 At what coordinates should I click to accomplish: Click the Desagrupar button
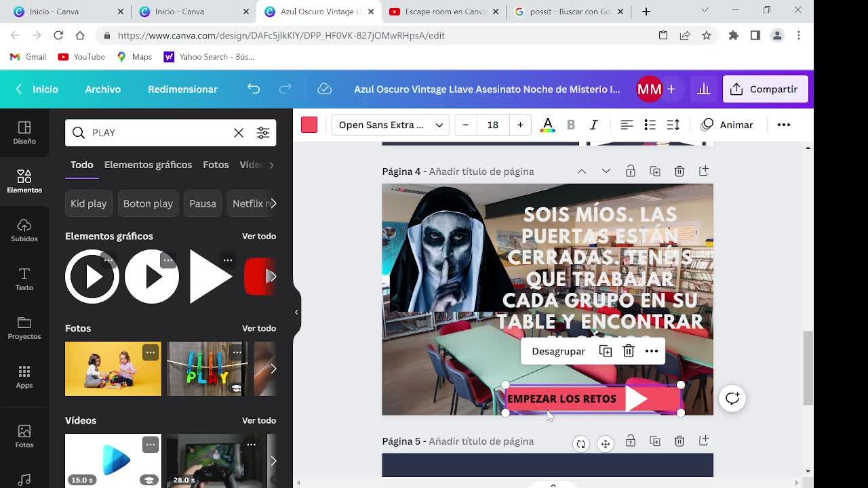[x=558, y=351]
